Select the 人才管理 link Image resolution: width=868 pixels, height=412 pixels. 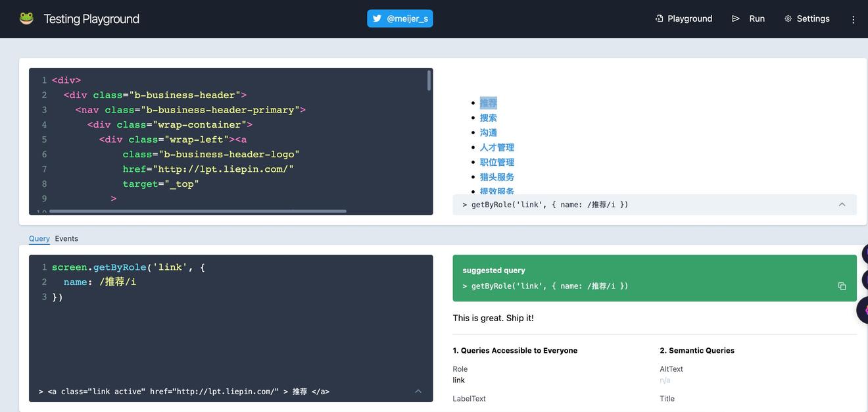(x=496, y=147)
